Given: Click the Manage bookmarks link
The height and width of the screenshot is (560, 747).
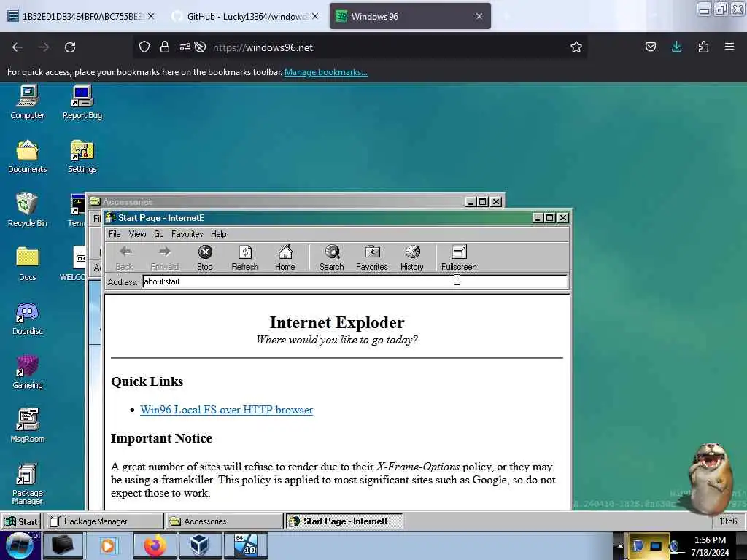Looking at the screenshot, I should point(326,72).
